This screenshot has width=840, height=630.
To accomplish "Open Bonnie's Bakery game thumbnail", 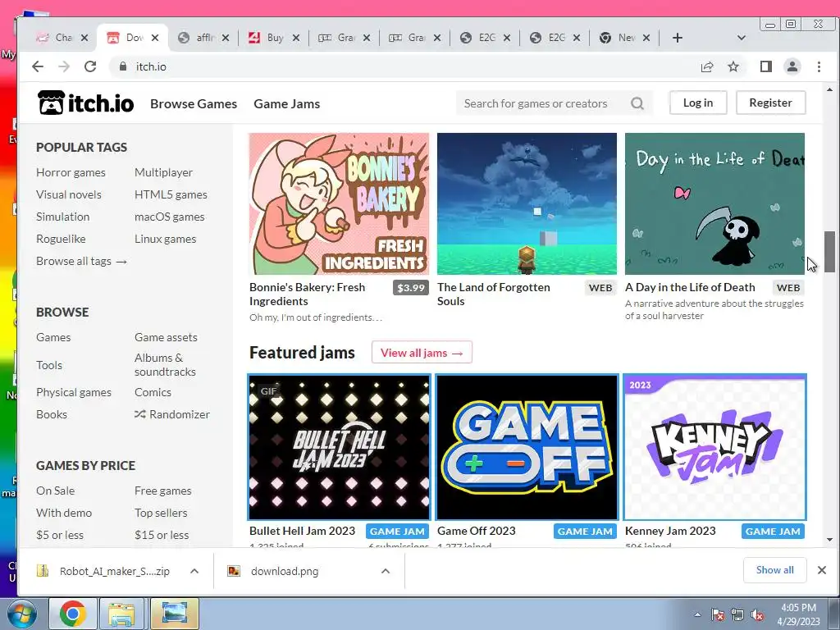I will (x=339, y=203).
